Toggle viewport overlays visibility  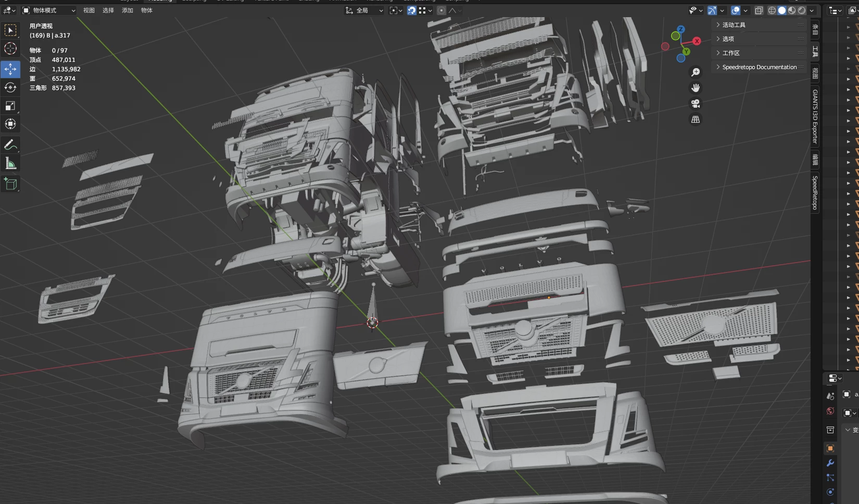(735, 10)
